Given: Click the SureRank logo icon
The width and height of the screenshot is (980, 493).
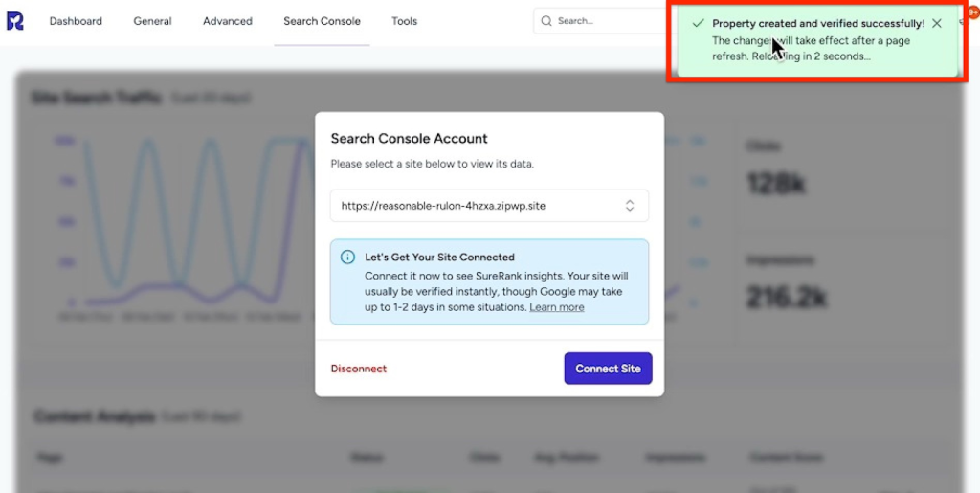Looking at the screenshot, I should [x=15, y=21].
